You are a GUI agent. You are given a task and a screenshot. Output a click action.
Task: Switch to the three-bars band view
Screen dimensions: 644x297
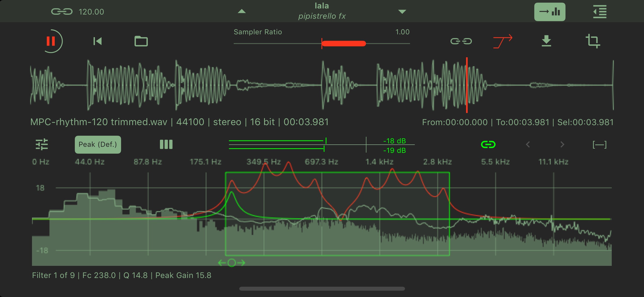click(x=166, y=144)
